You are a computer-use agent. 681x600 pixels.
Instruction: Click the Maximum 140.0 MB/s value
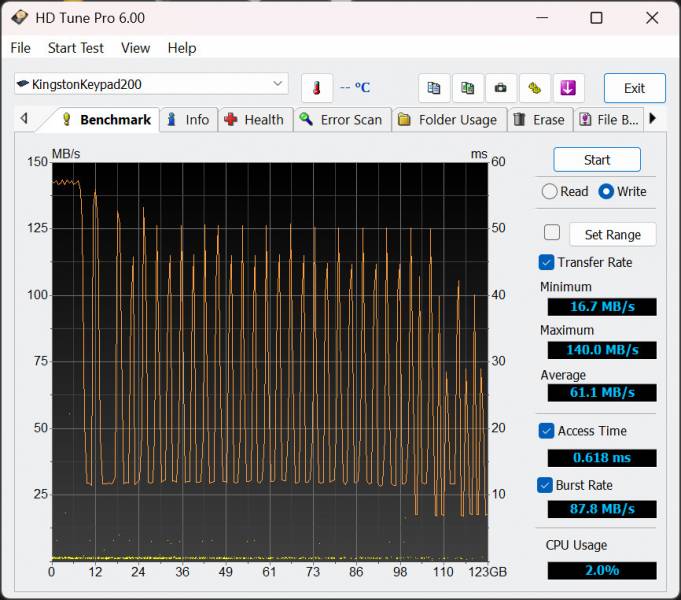click(602, 350)
